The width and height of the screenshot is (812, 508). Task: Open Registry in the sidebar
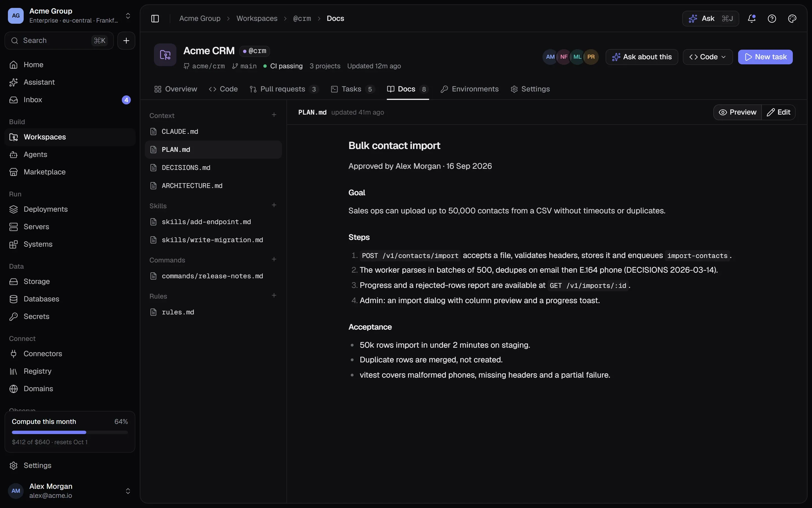70,371
